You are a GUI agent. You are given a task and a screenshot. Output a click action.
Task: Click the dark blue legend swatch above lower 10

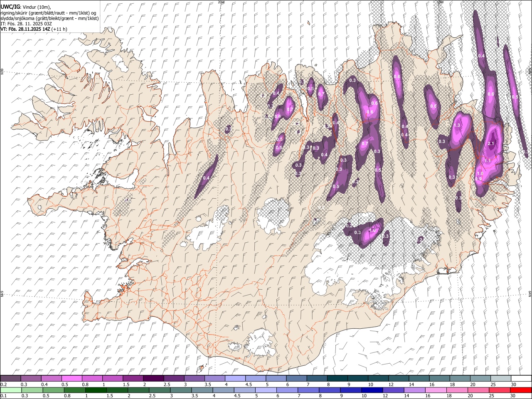coord(371,390)
